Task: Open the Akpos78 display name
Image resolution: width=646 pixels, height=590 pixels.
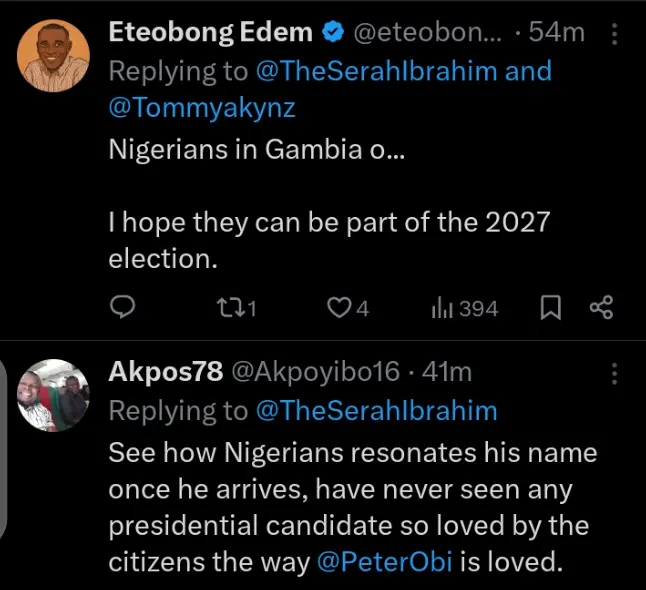Action: [164, 372]
